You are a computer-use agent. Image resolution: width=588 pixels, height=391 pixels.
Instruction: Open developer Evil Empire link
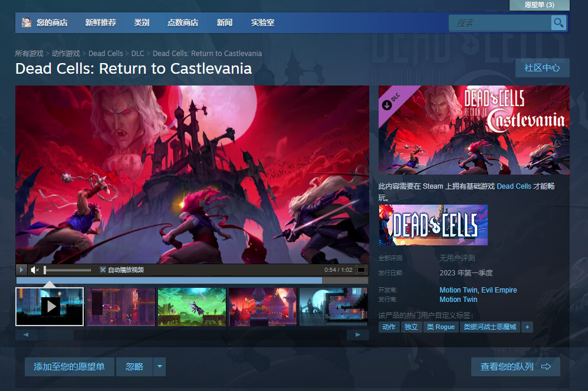pyautogui.click(x=499, y=290)
